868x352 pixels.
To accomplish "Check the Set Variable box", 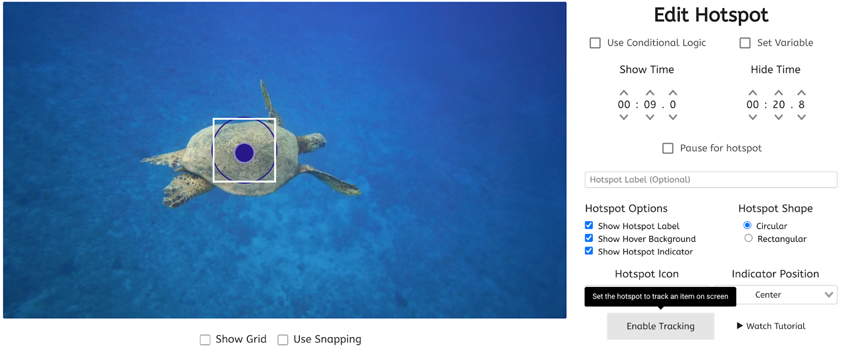I will (745, 43).
